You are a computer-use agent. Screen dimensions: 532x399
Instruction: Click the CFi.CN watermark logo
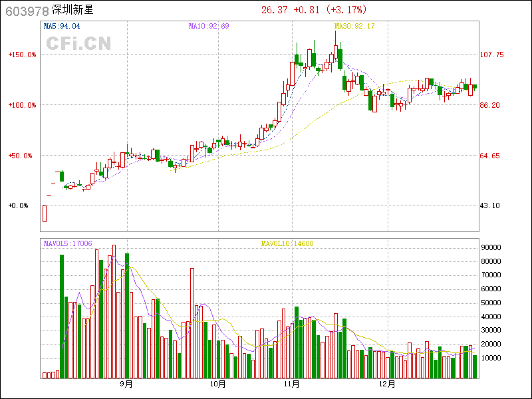pyautogui.click(x=78, y=44)
